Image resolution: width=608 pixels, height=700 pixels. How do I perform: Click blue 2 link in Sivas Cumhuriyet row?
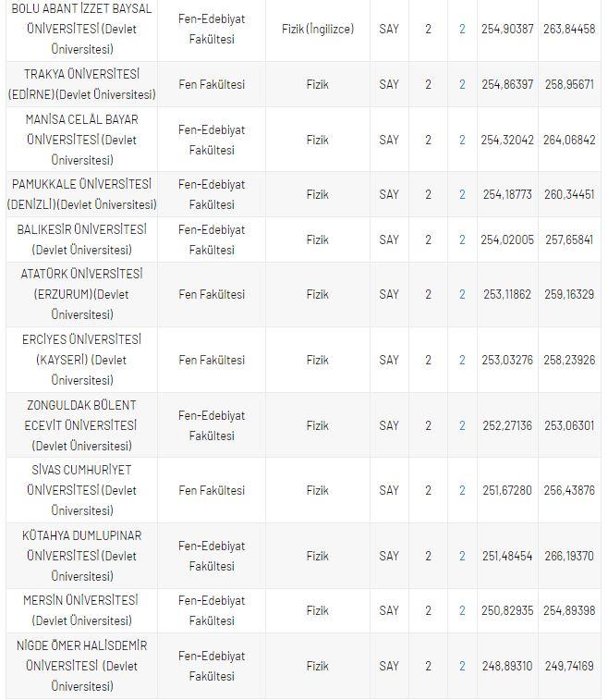[x=462, y=490]
